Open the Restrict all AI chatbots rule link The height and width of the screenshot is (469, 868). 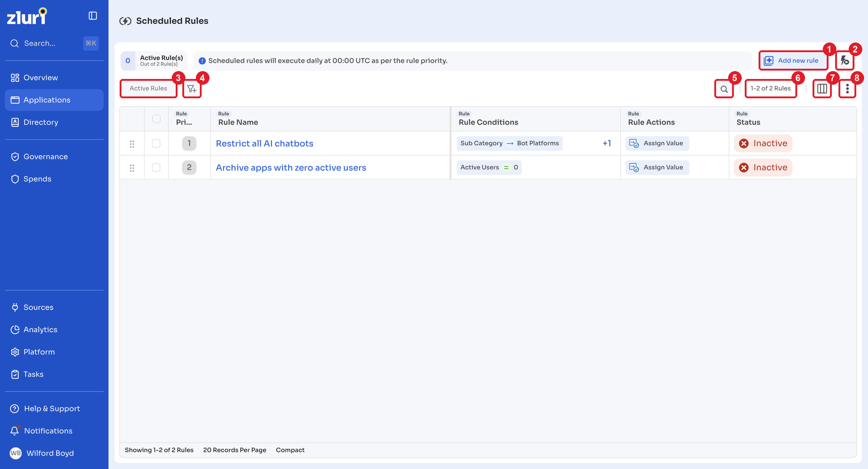click(x=265, y=143)
